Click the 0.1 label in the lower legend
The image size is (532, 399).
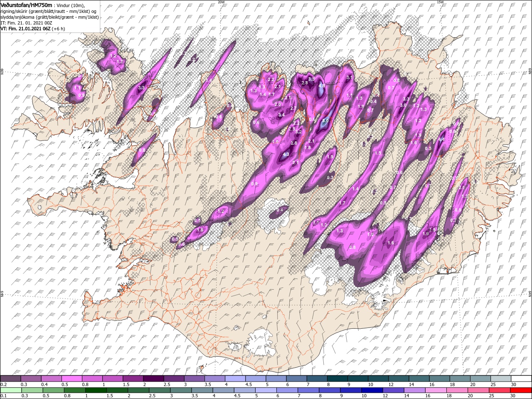(3, 396)
